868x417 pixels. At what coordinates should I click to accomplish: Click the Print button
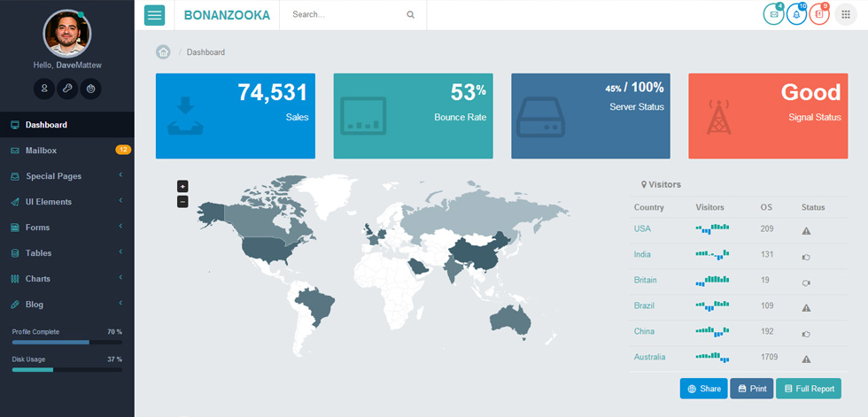pyautogui.click(x=752, y=389)
